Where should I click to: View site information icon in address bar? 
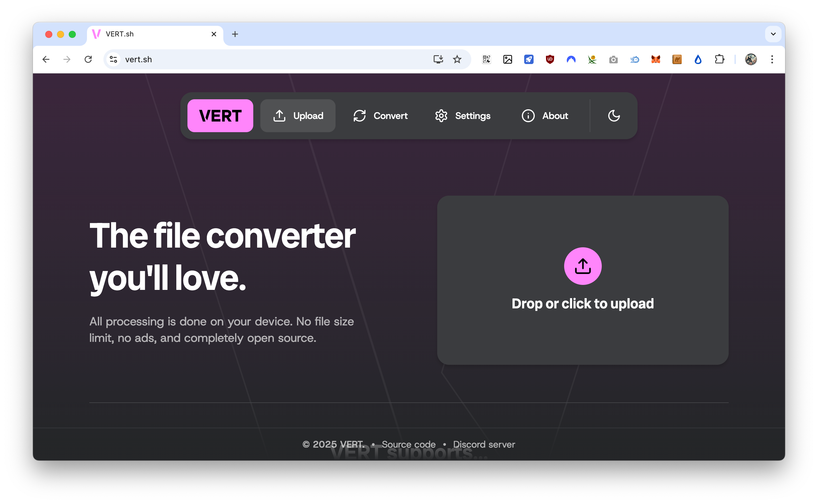click(113, 59)
